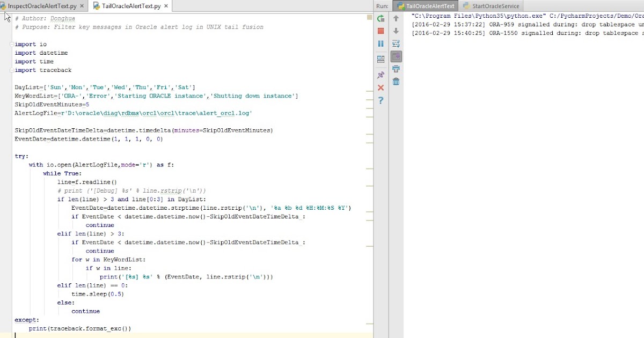Navigate up the stack trace
This screenshot has height=338, width=644.
click(x=396, y=18)
